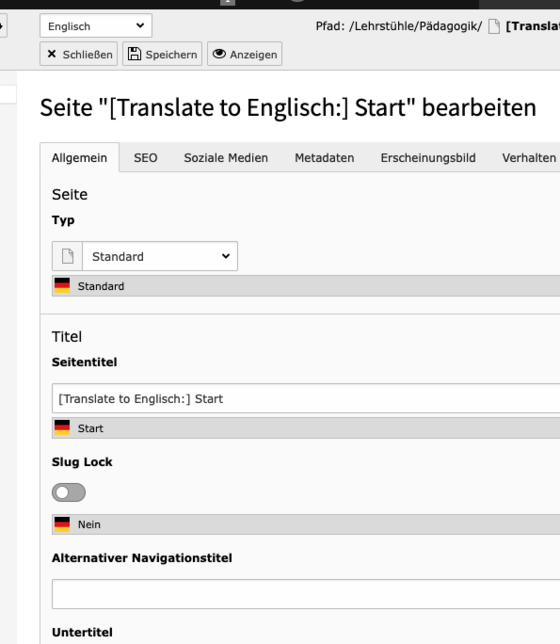Click the Seitentitel input field

tap(306, 398)
